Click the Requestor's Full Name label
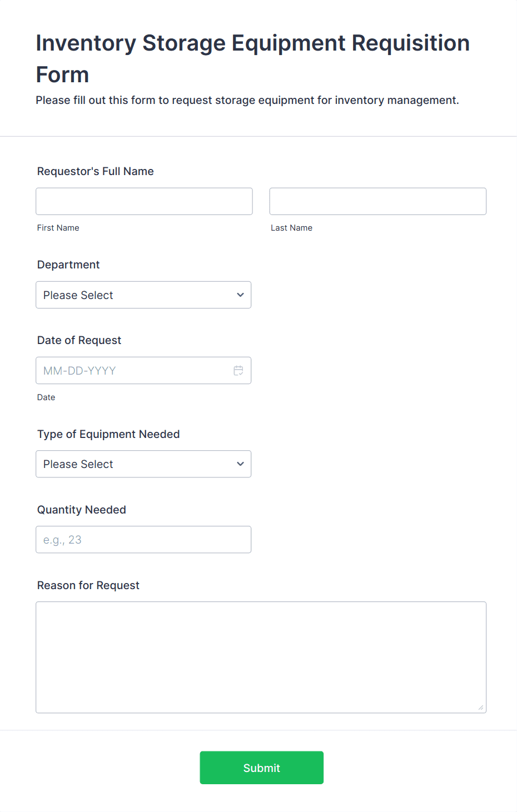This screenshot has height=812, width=517. pos(96,171)
